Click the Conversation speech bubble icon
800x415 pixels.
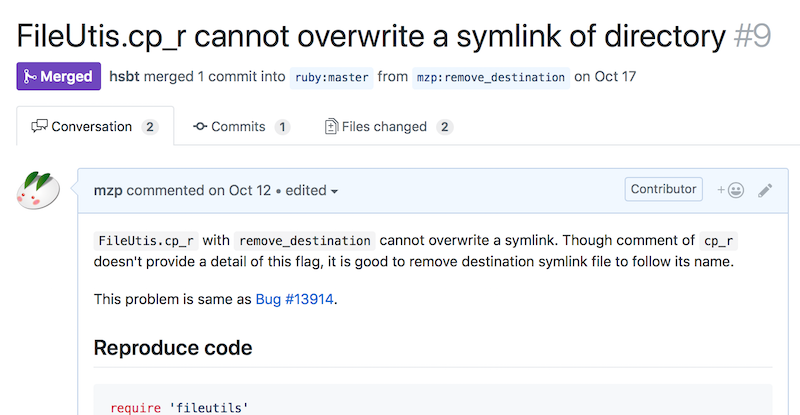pyautogui.click(x=39, y=126)
